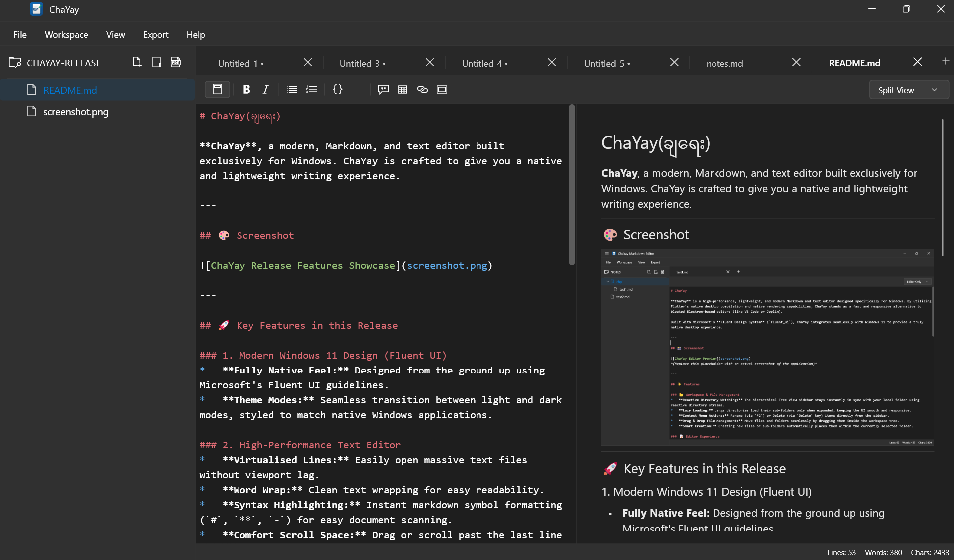
Task: Insert a code block with braces icon
Action: tap(338, 89)
